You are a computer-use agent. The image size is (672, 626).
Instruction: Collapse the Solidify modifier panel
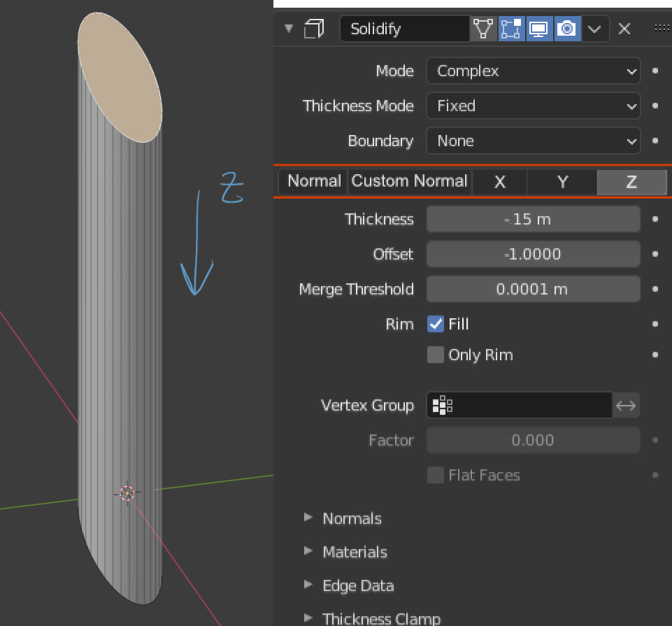tap(289, 29)
